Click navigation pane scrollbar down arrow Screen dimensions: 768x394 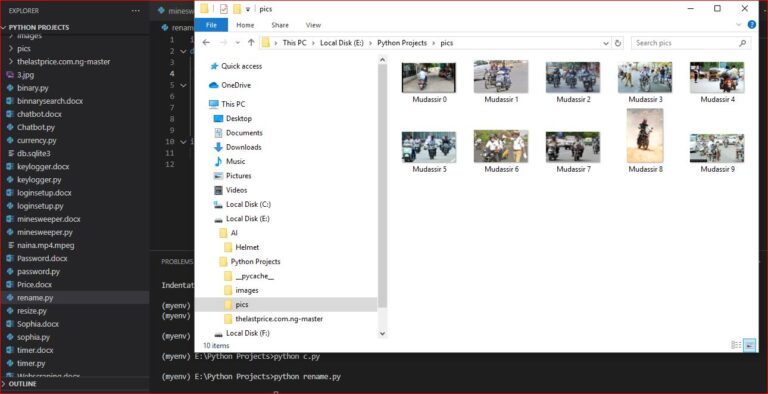point(383,333)
